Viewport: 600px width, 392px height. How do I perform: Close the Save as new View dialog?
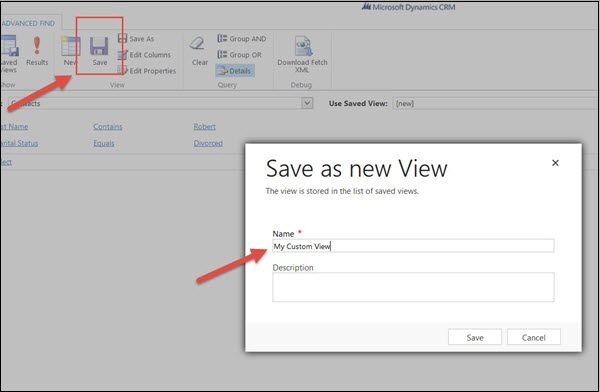coord(555,163)
